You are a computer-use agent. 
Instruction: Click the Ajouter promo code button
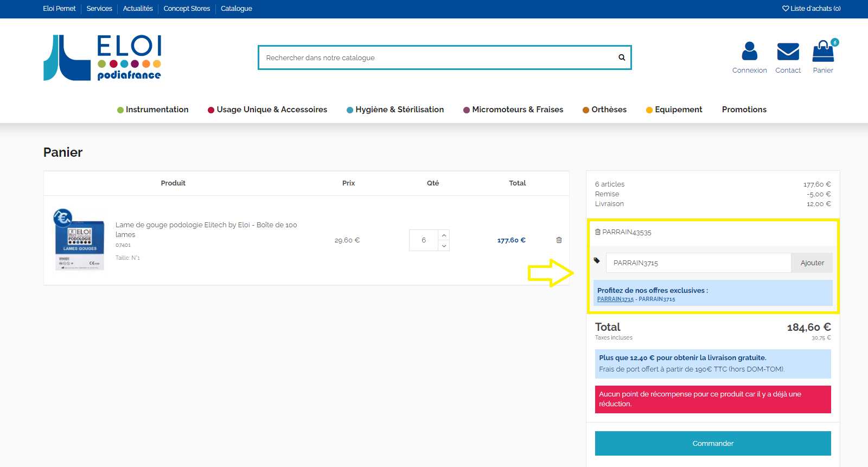[x=812, y=263]
